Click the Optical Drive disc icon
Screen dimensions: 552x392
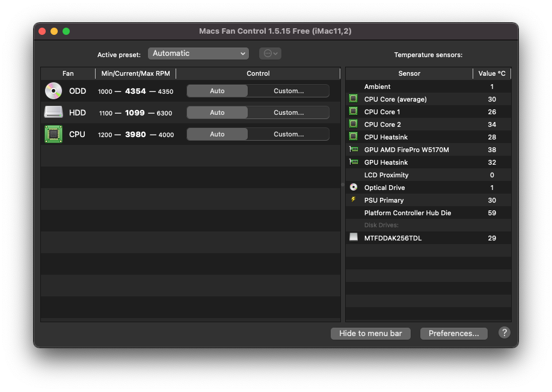(354, 187)
